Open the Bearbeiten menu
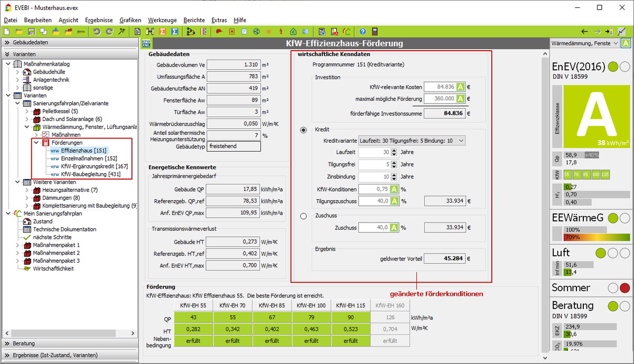 (x=38, y=20)
